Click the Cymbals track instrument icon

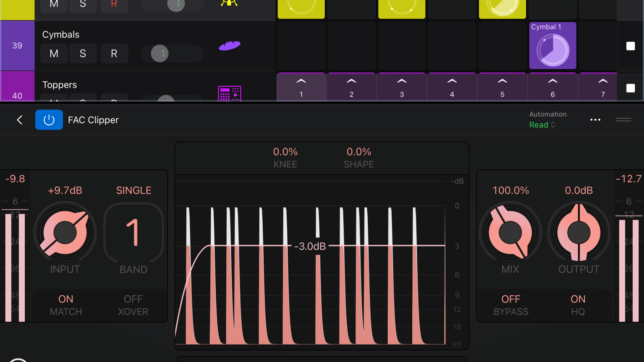point(229,46)
